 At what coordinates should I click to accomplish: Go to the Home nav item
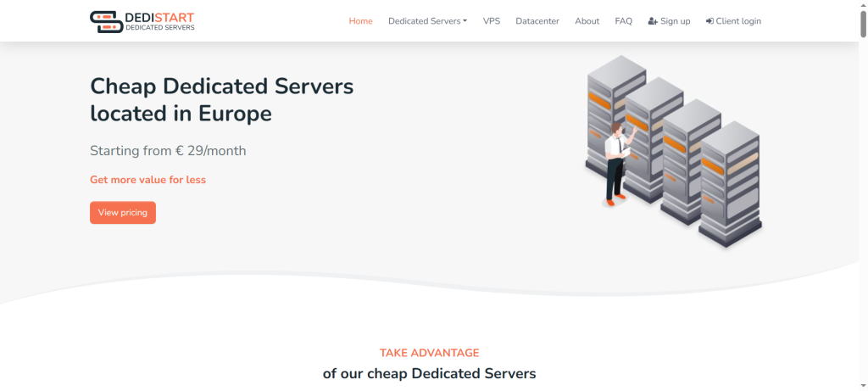tap(360, 21)
